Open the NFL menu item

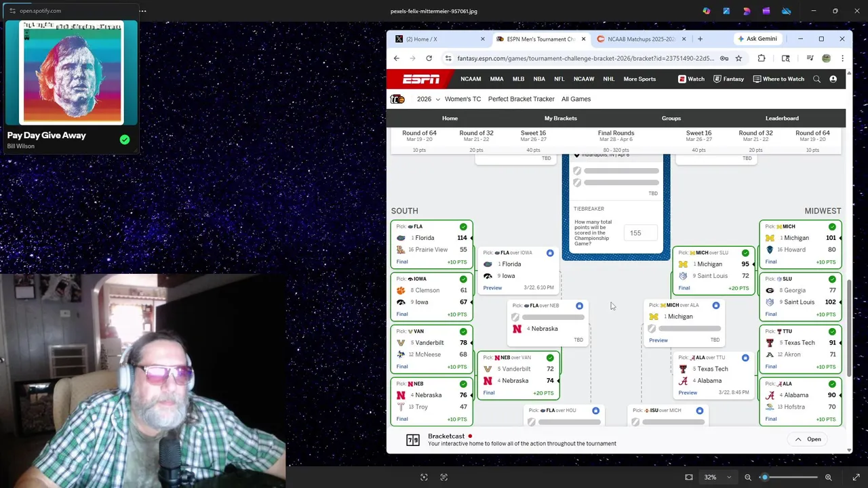pyautogui.click(x=559, y=79)
